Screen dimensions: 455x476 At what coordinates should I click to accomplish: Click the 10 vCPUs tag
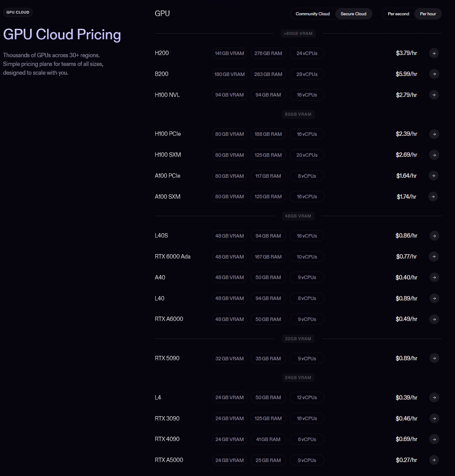pyautogui.click(x=307, y=256)
